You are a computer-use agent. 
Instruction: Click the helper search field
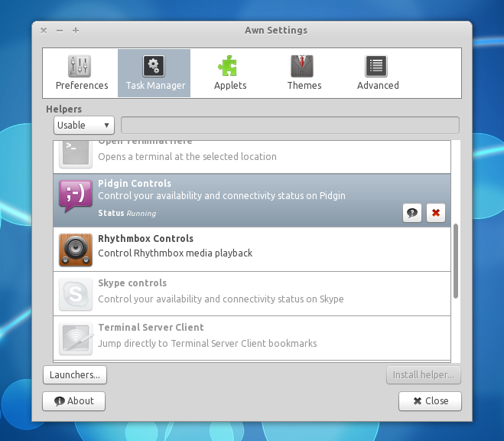290,125
